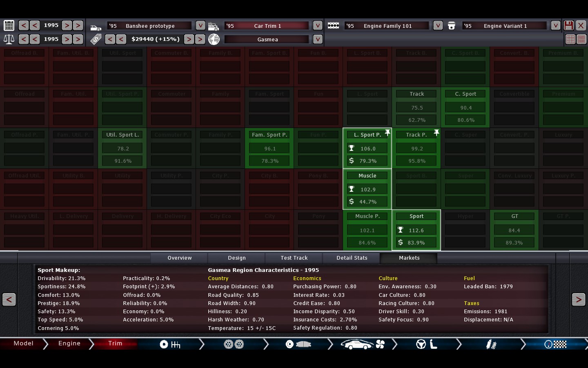Switch to the list view icon
This screenshot has height=368, width=588.
click(x=581, y=39)
